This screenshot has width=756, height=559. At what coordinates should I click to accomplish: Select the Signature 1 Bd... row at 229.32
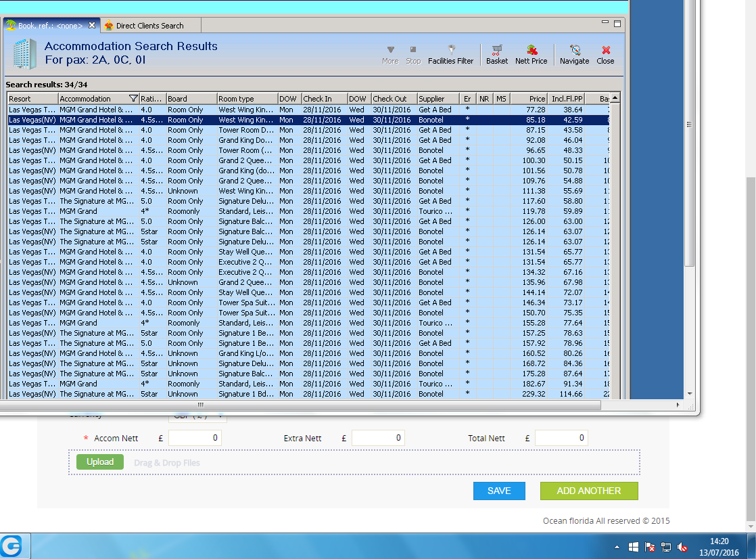(308, 393)
